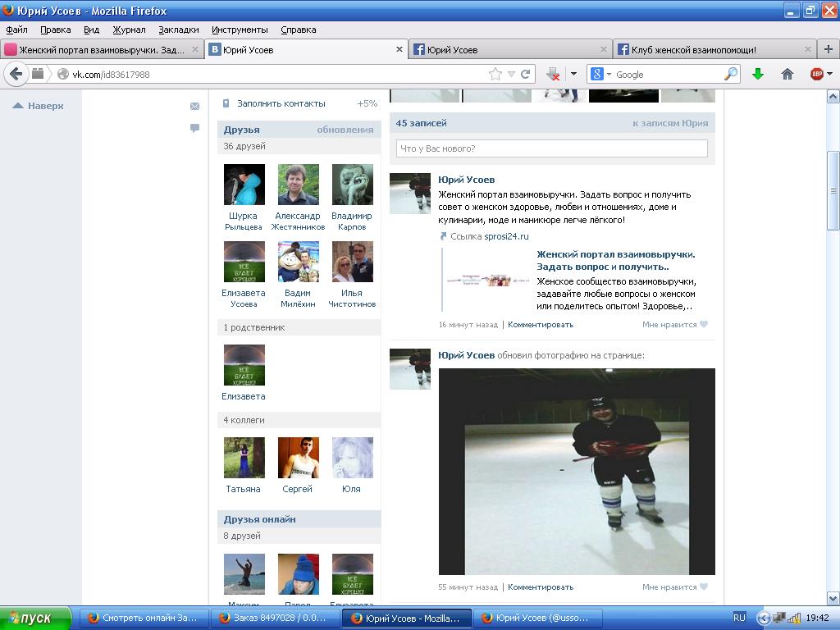The image size is (840, 630).
Task: Click the toolbar download-blocked icon
Action: coord(553,74)
